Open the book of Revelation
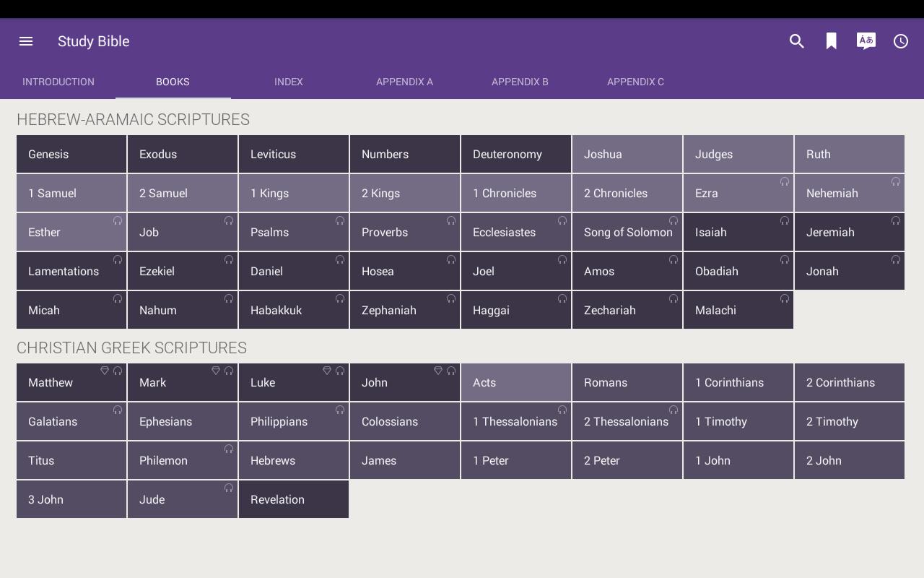This screenshot has width=924, height=578. coord(294,500)
